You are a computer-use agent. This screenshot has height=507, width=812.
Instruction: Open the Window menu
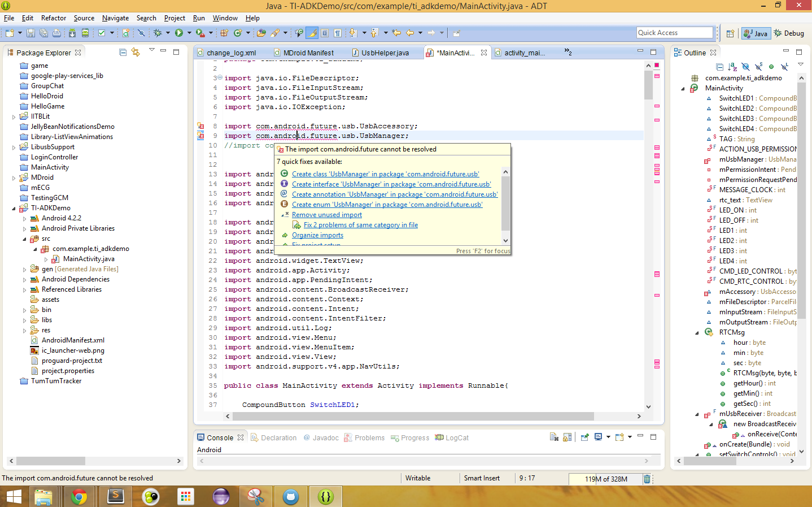(225, 18)
